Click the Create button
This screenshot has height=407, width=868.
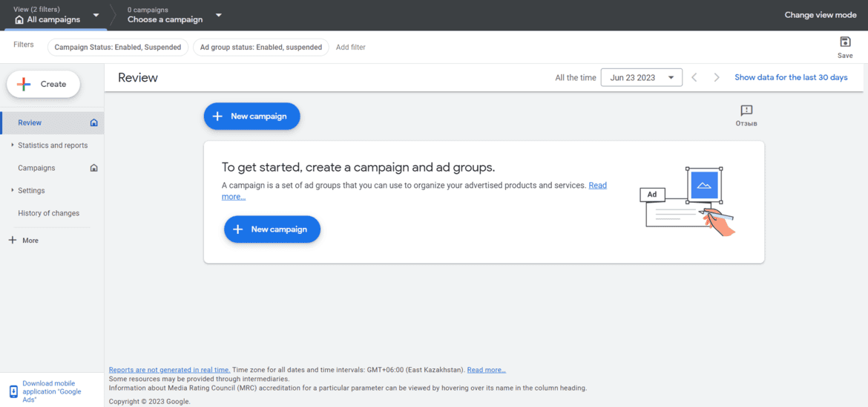point(43,84)
